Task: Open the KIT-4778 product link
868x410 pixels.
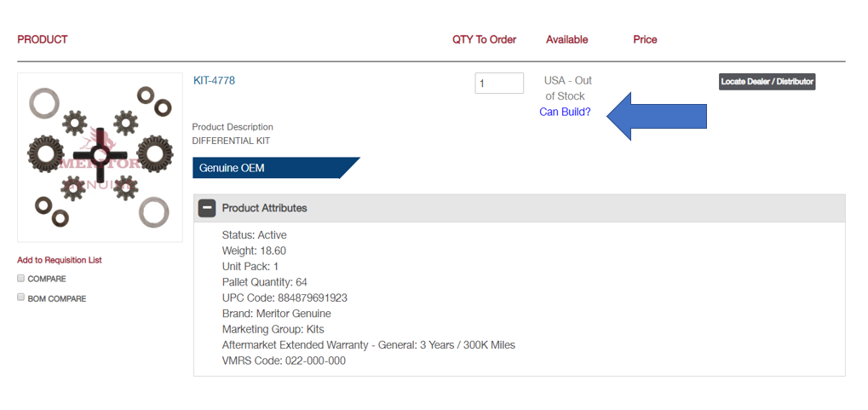Action: (x=214, y=81)
